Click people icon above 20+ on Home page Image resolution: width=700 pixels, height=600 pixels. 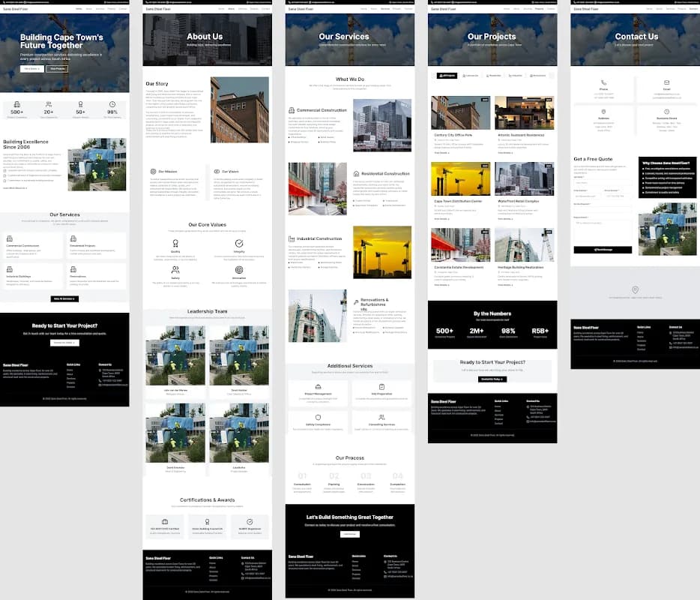click(x=49, y=104)
